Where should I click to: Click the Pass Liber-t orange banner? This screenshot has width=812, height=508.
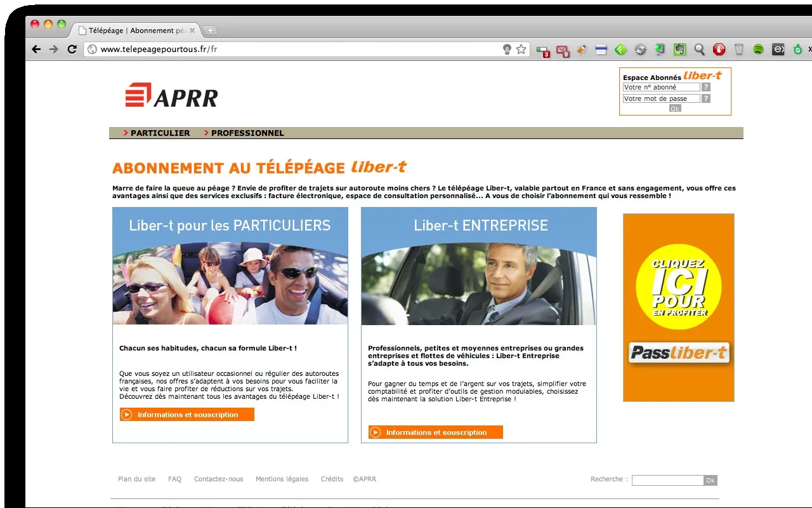(x=679, y=307)
